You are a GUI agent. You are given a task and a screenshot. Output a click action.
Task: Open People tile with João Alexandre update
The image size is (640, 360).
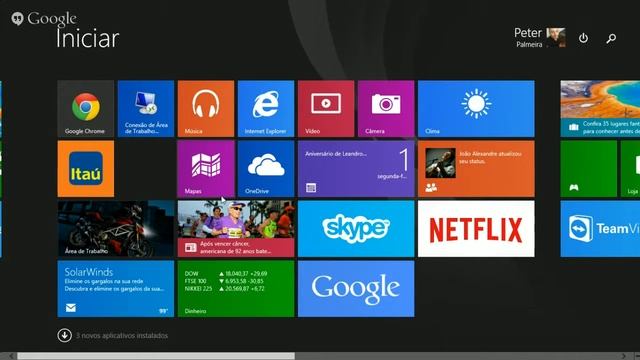(x=476, y=169)
